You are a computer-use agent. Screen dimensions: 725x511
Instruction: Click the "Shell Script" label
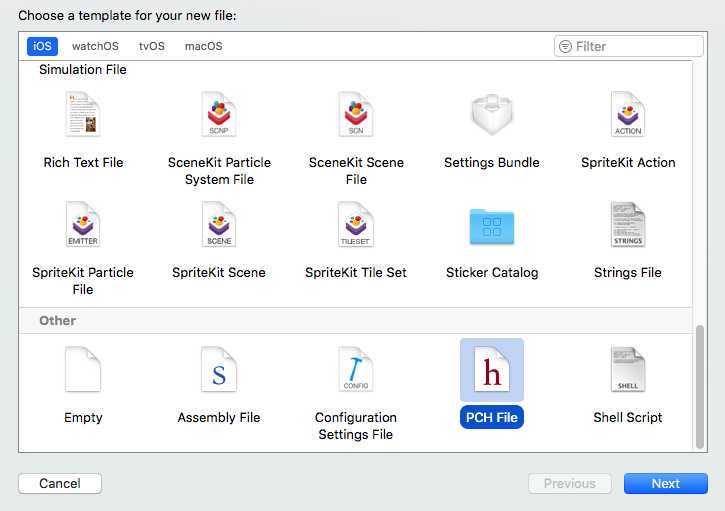pyautogui.click(x=628, y=417)
